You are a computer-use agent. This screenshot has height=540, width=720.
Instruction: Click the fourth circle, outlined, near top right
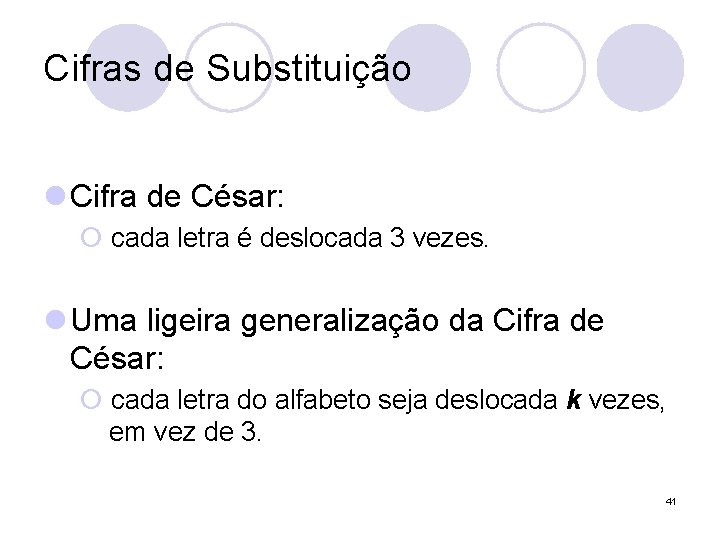[541, 67]
